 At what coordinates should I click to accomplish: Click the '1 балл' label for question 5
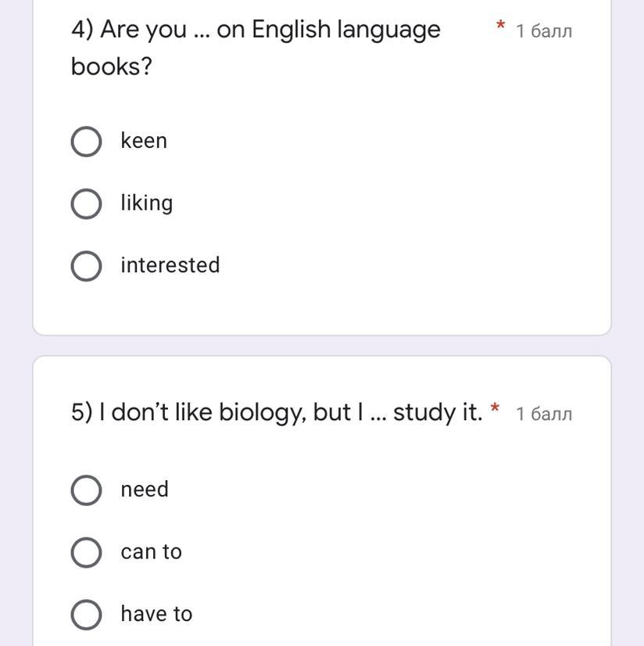[x=544, y=414]
